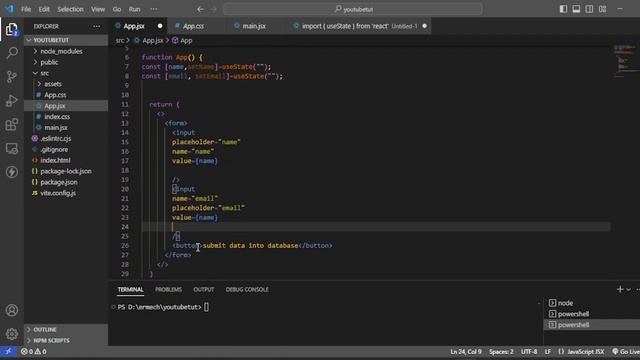
Task: Start Go Live server
Action: point(626,351)
